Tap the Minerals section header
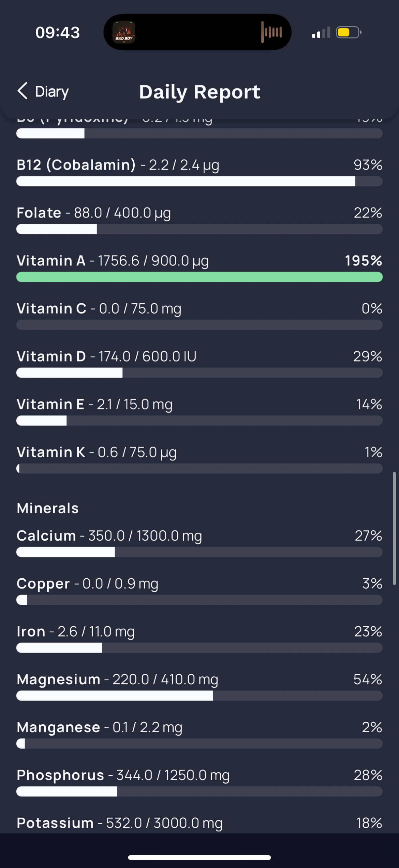Screen dimensions: 399x868 click(48, 508)
